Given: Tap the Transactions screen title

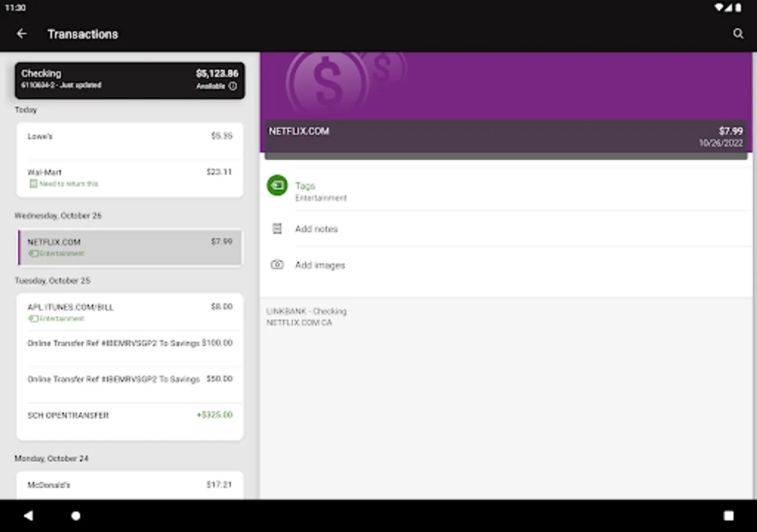Looking at the screenshot, I should (83, 34).
